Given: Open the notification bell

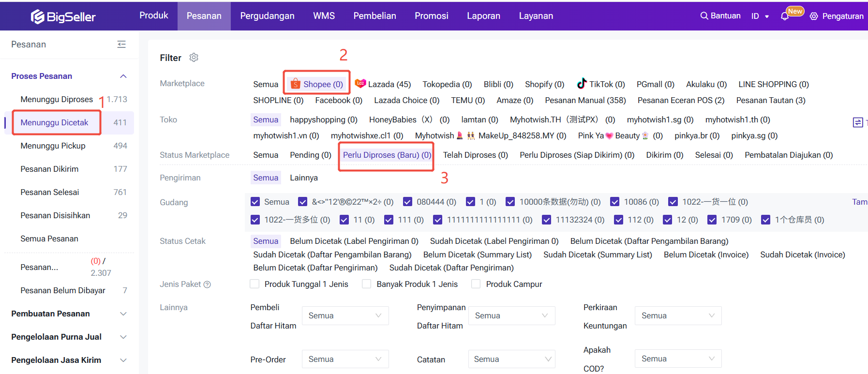Looking at the screenshot, I should click(785, 16).
